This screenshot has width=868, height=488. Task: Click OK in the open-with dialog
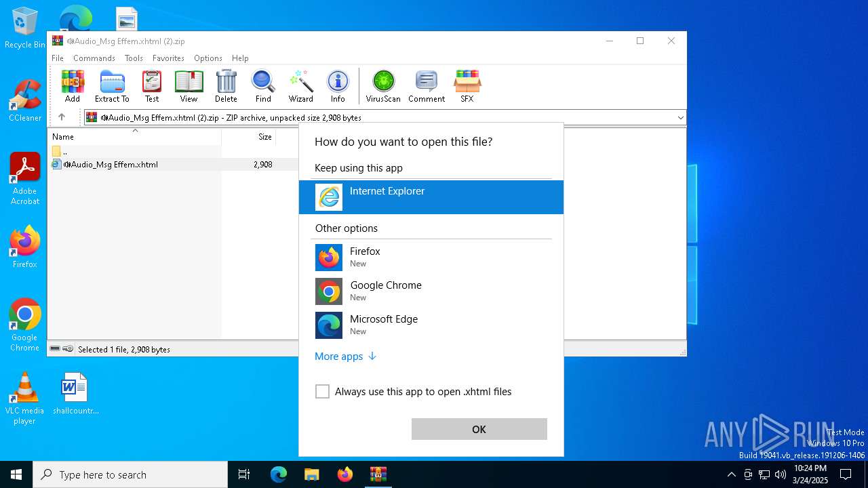pyautogui.click(x=479, y=429)
